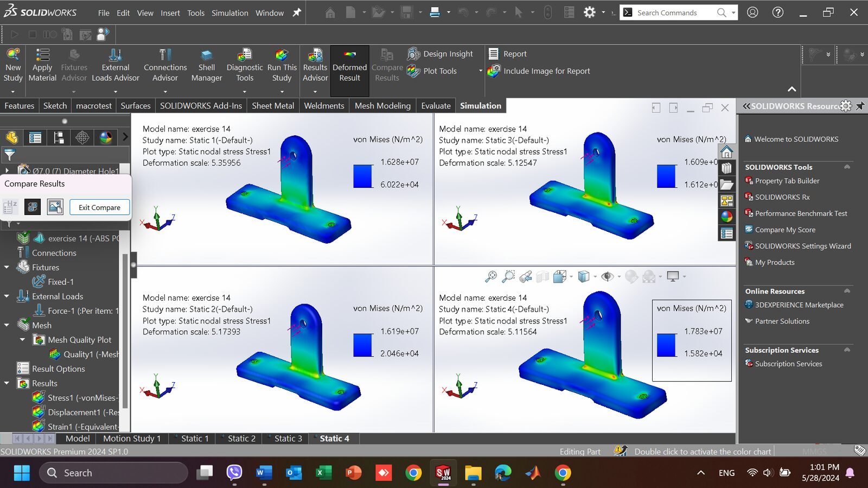Viewport: 868px width, 488px height.
Task: Collapse the SOLIDWORKS Tools section
Action: (847, 167)
